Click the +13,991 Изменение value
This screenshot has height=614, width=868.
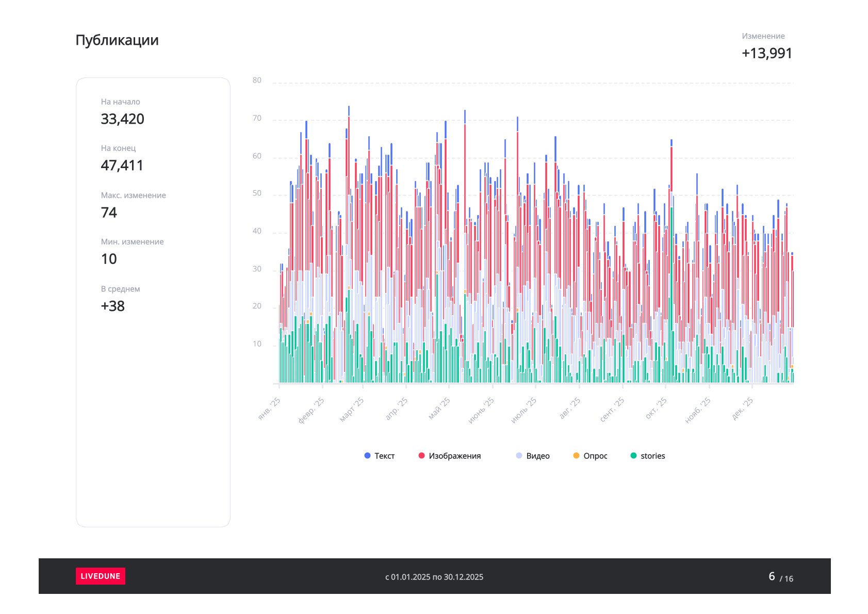tap(766, 53)
